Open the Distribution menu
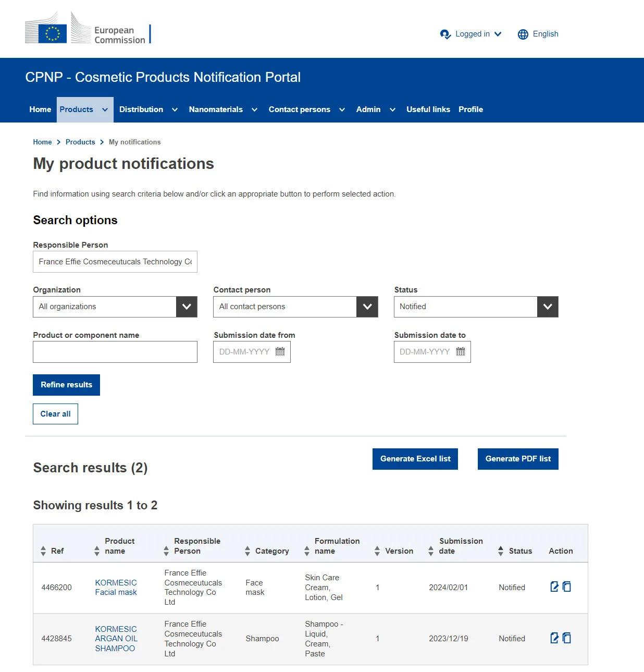The width and height of the screenshot is (644, 672). pyautogui.click(x=141, y=109)
